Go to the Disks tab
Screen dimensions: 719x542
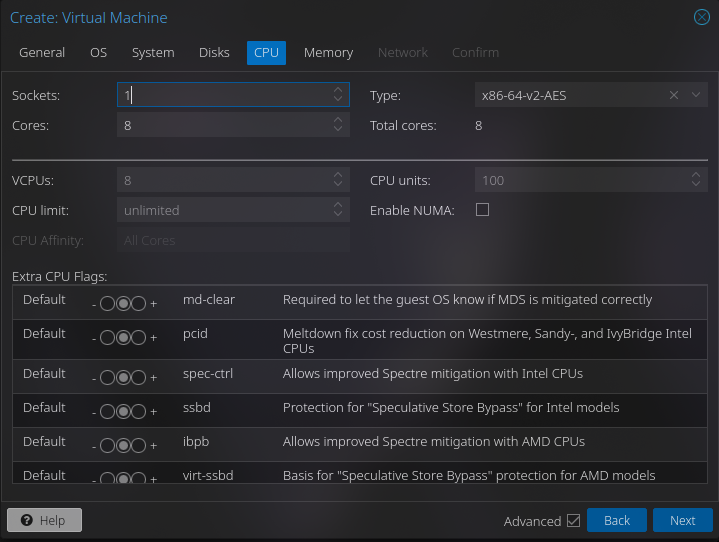click(214, 52)
